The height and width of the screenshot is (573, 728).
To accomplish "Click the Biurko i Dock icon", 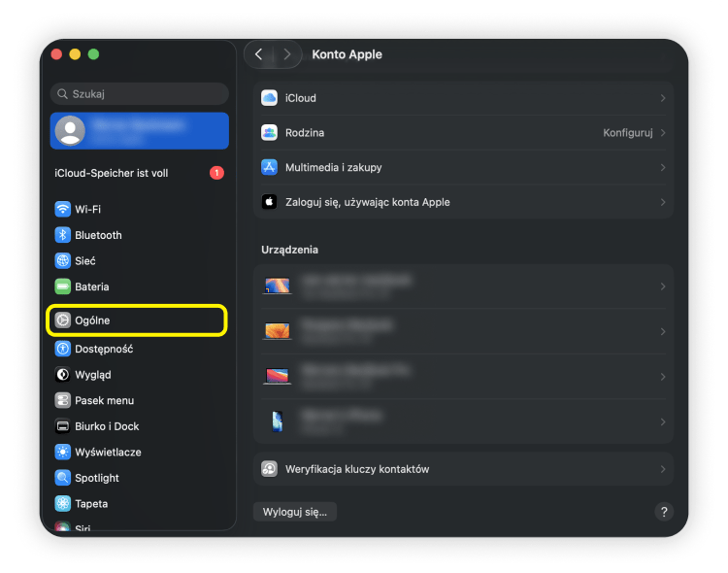I will (63, 426).
